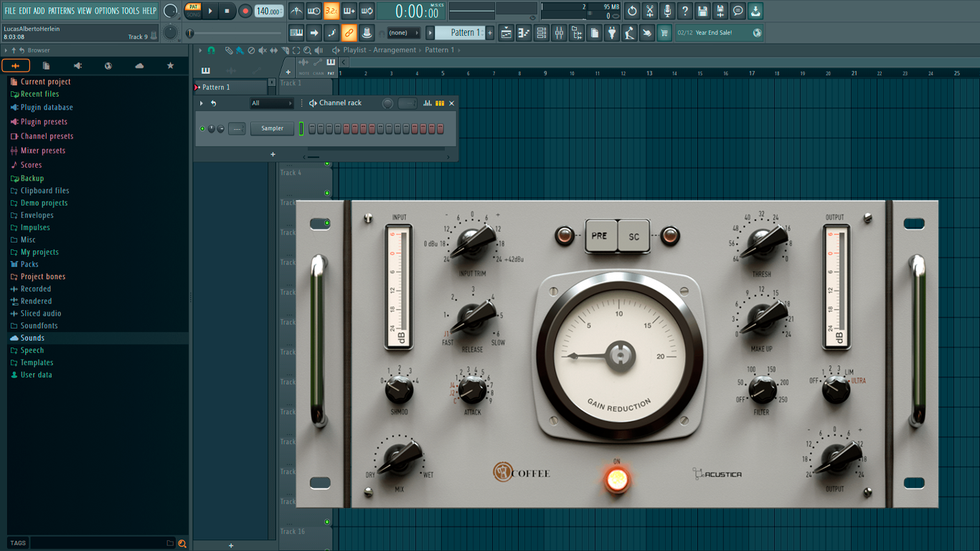This screenshot has width=980, height=551.
Task: Open the audio editor scissors icon
Action: pyautogui.click(x=650, y=11)
